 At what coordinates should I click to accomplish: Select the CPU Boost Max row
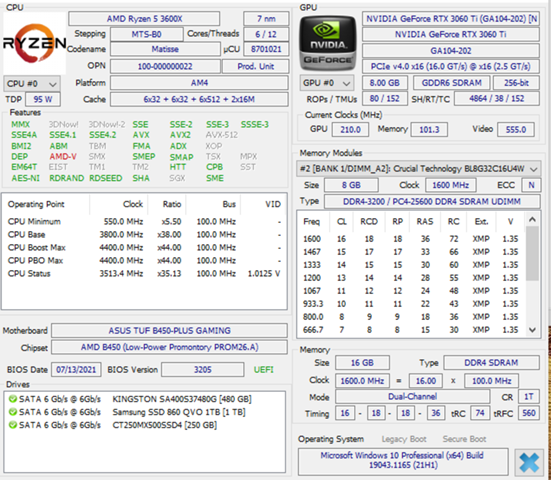pos(144,248)
